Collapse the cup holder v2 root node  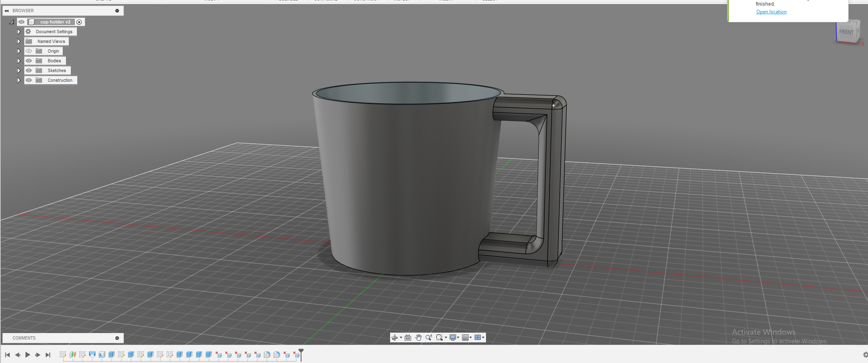(12, 22)
